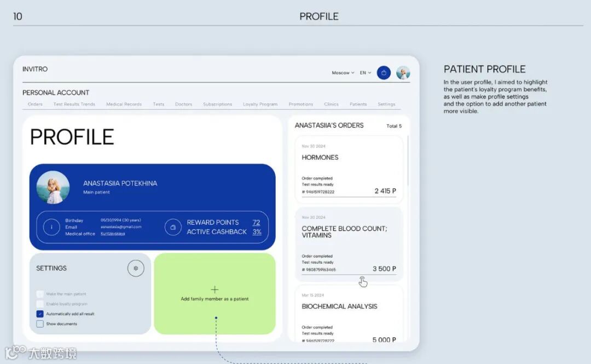
Task: Click the active cashback 3% link
Action: point(257,232)
